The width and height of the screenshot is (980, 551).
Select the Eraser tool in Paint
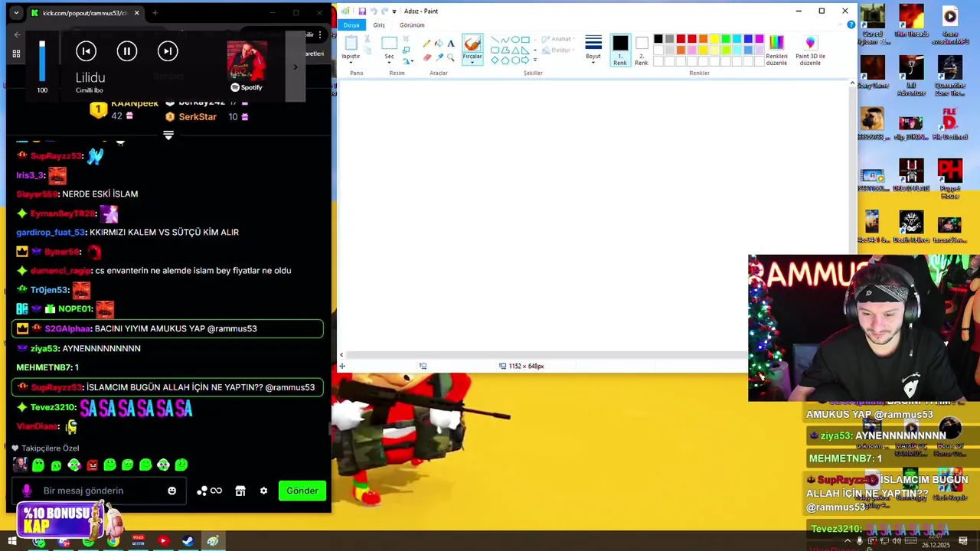[x=427, y=57]
